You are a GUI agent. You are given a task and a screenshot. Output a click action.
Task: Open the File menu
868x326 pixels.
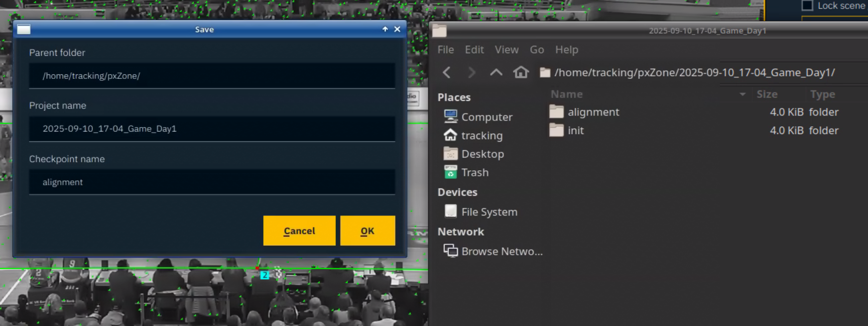tap(445, 50)
